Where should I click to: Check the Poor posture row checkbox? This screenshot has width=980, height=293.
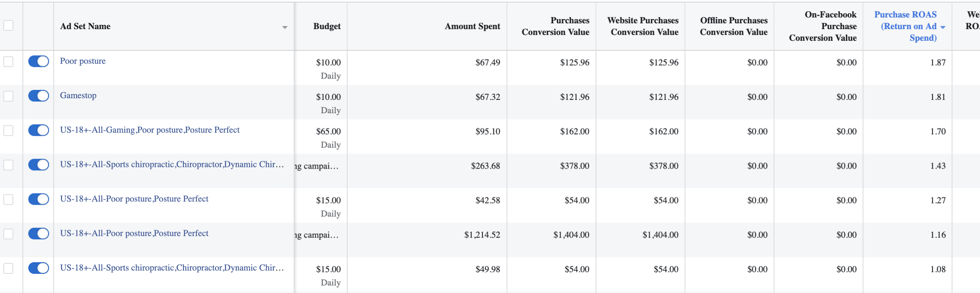[8, 62]
